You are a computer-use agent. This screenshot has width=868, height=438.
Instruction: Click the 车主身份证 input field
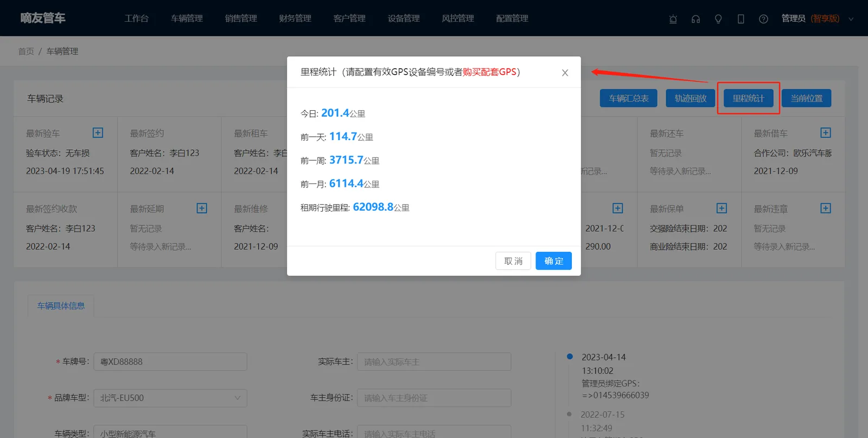(x=434, y=398)
